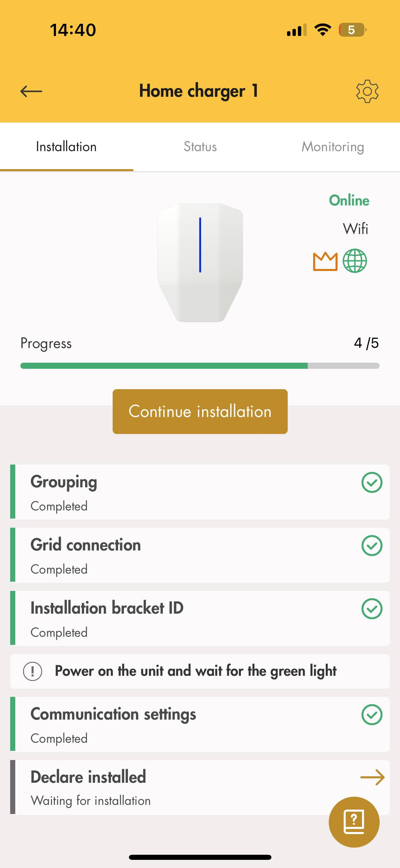Tap the white charger device image
Viewport: 400px width, 868px height.
pos(200,262)
